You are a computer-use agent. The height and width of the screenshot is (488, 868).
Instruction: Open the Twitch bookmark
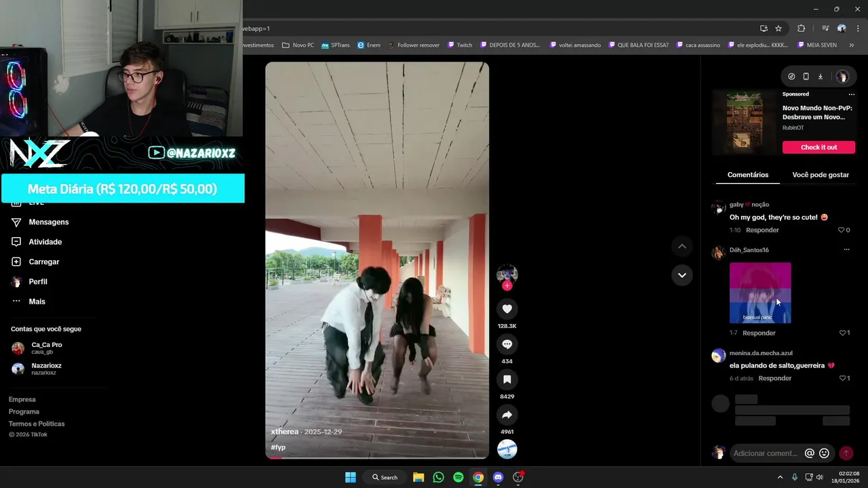(460, 45)
